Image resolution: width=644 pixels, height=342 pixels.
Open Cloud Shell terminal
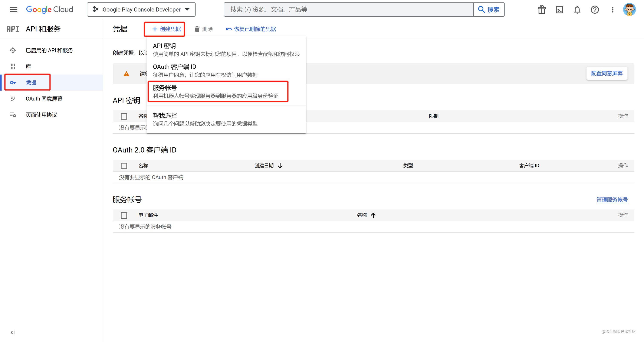pyautogui.click(x=559, y=10)
